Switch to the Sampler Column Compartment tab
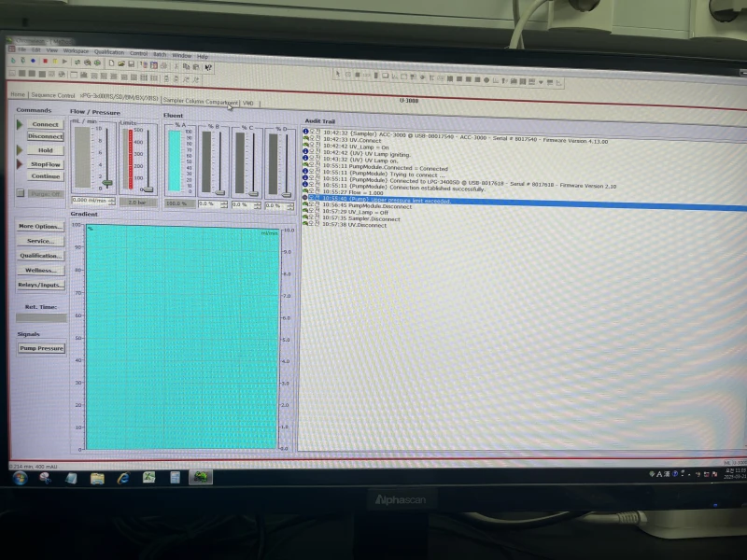This screenshot has width=747, height=560. pyautogui.click(x=200, y=102)
